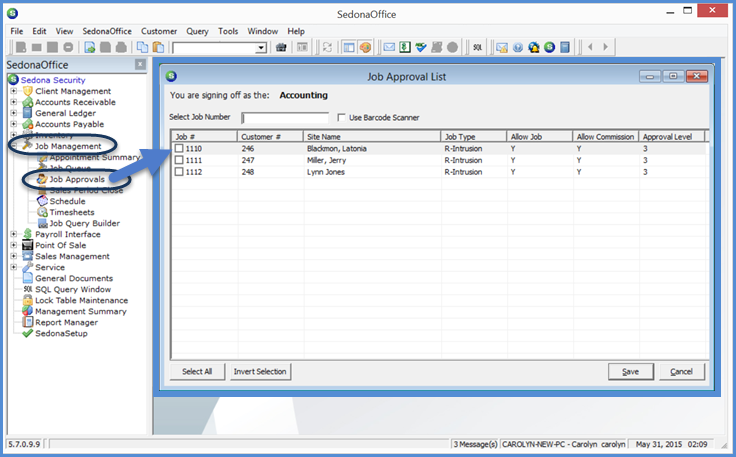Click the '3 Message(s)' status bar entry
This screenshot has width=736, height=457.
[475, 444]
